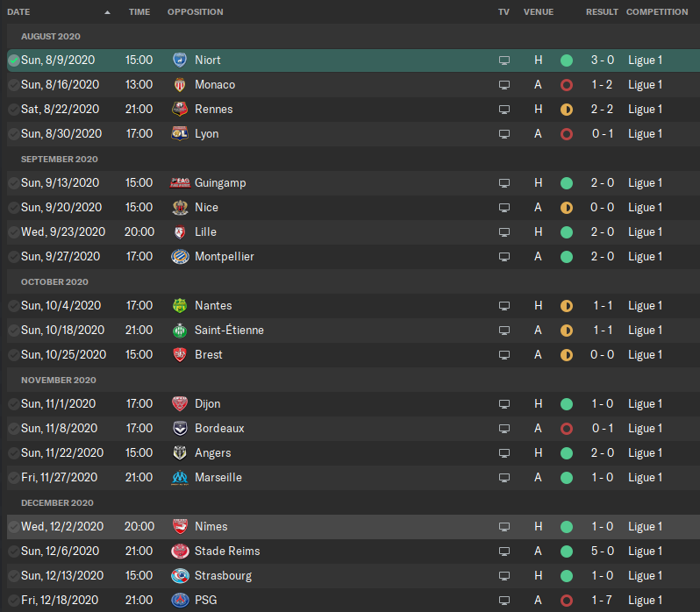The width and height of the screenshot is (700, 612).
Task: Toggle checkmark on Niort 8/9/2020 fixture
Action: (x=13, y=60)
